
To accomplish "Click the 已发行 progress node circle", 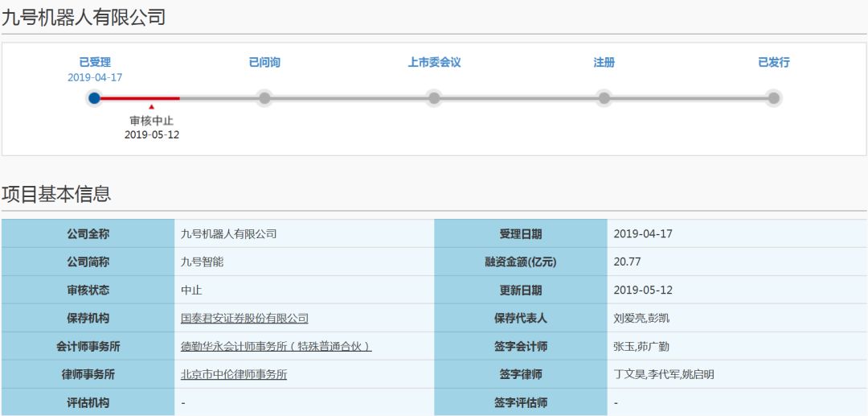I will 773,98.
